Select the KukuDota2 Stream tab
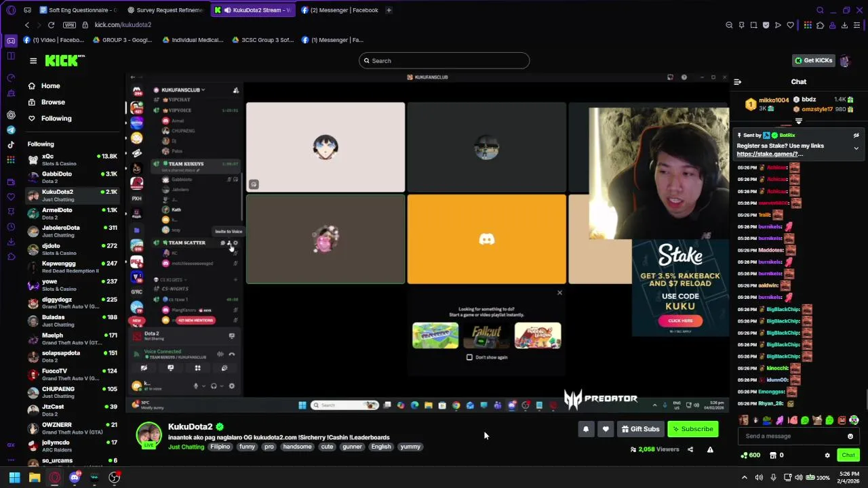This screenshot has width=868, height=488. pos(253,10)
